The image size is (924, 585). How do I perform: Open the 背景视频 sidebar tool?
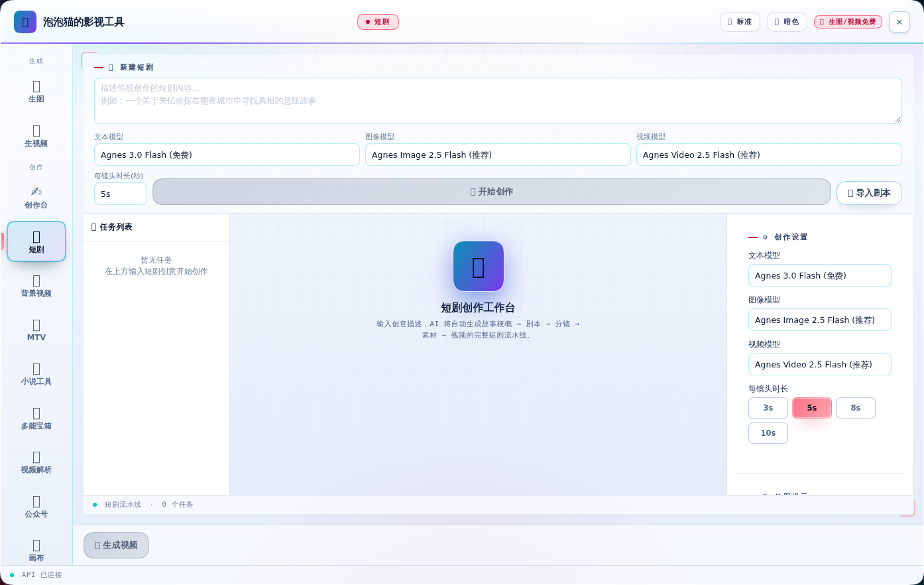point(36,286)
